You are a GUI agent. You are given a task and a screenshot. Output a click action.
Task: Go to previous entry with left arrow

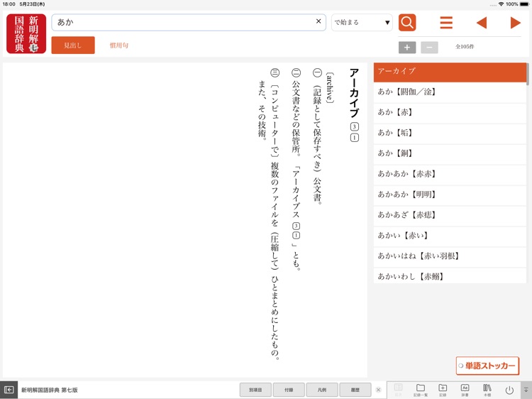pos(482,23)
